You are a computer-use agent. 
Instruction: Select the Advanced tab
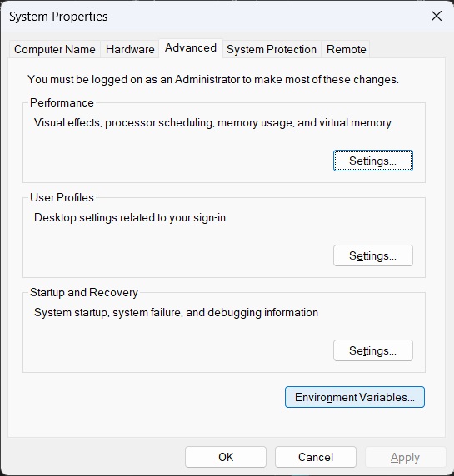pos(191,48)
